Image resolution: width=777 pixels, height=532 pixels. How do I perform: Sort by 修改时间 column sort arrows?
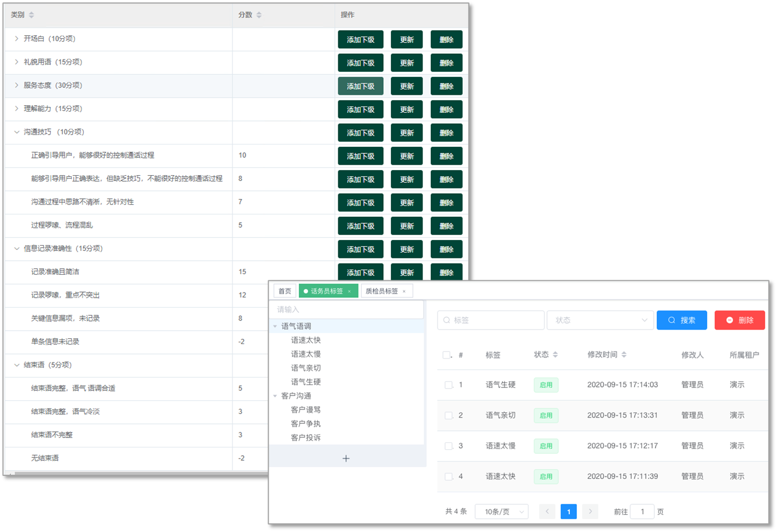click(x=624, y=354)
